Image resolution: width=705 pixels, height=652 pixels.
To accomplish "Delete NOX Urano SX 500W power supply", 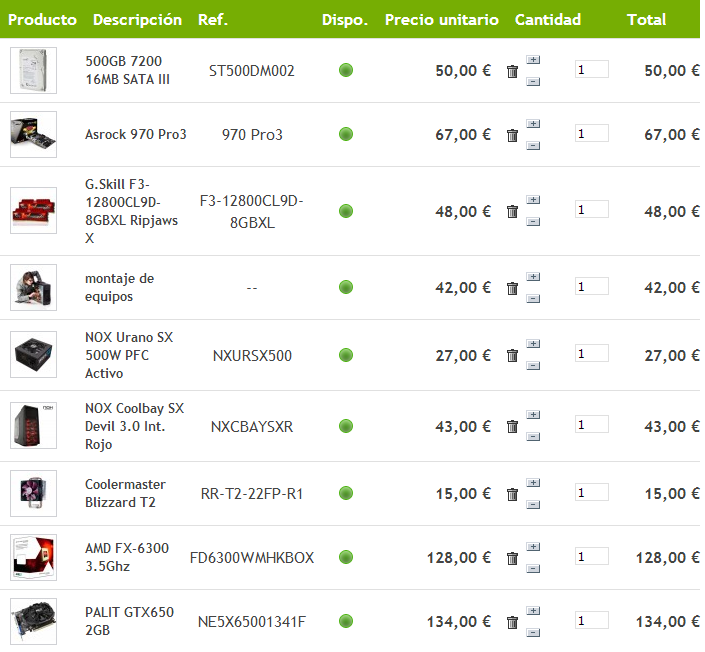I will pyautogui.click(x=512, y=356).
